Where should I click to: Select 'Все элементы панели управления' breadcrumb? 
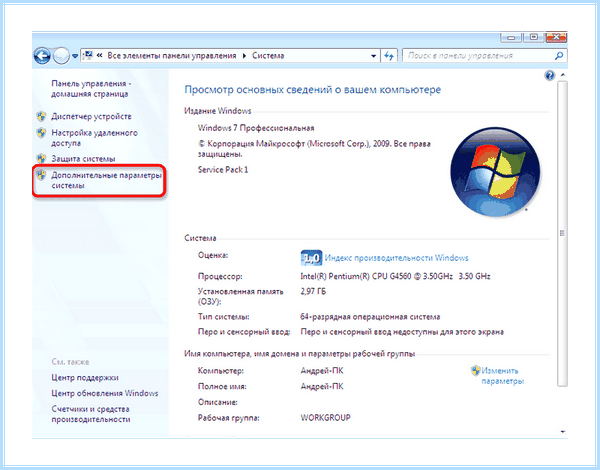172,55
